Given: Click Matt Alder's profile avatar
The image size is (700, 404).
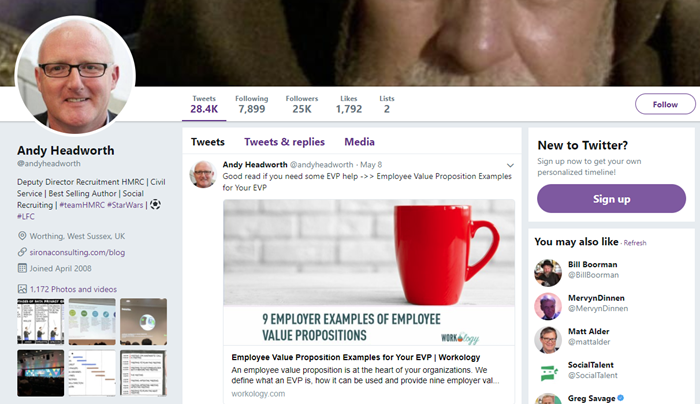Looking at the screenshot, I should pyautogui.click(x=547, y=339).
